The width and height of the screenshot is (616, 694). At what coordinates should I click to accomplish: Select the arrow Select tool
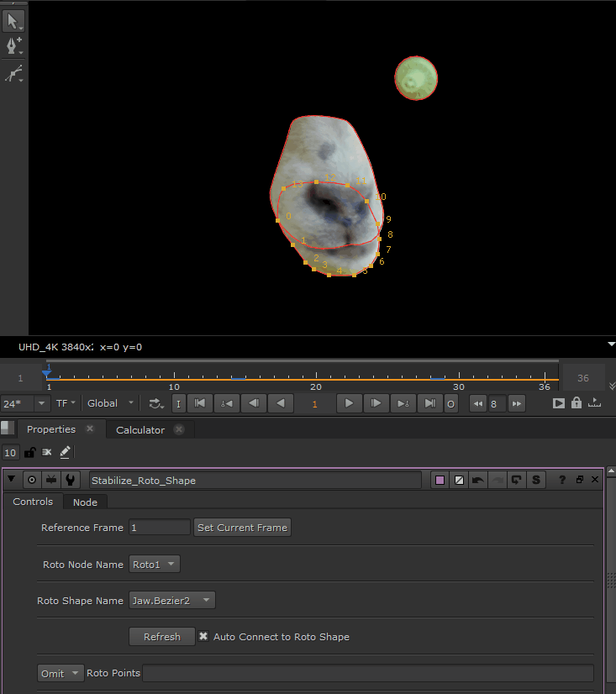[x=13, y=20]
